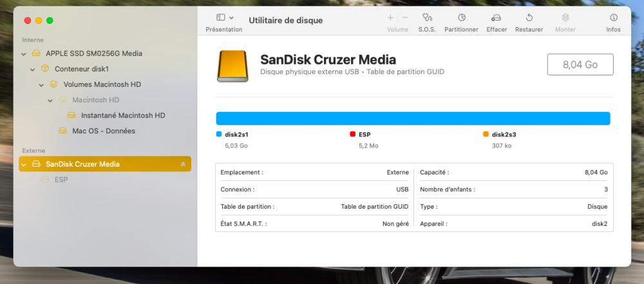Click the APPLE SSD drive icon
The width and height of the screenshot is (644, 284).
[36, 53]
